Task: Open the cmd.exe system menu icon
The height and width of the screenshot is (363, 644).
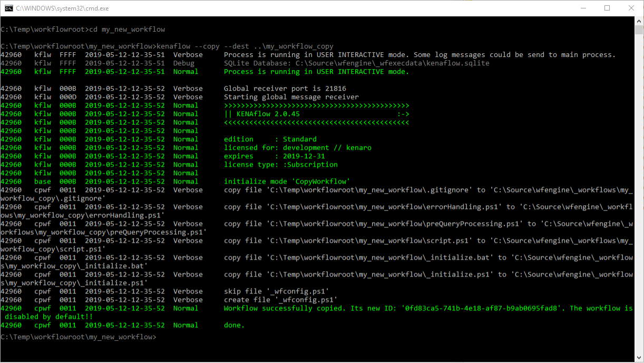Action: coord(9,8)
